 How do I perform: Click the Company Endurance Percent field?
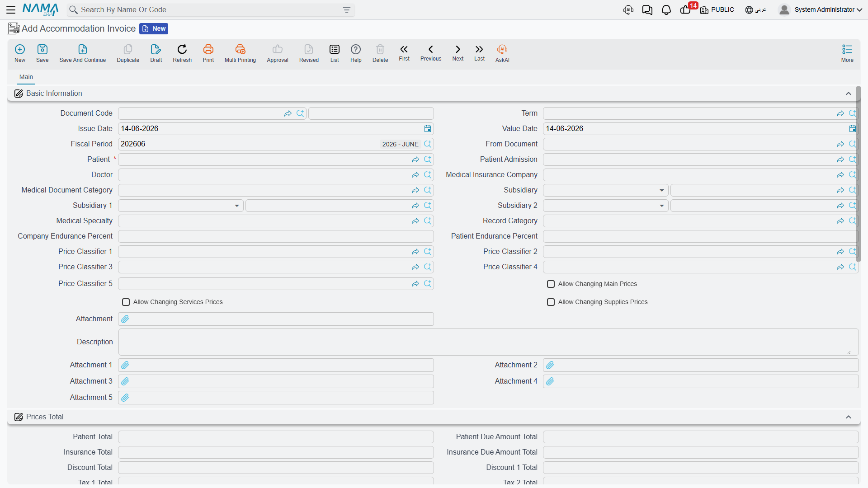pyautogui.click(x=276, y=236)
